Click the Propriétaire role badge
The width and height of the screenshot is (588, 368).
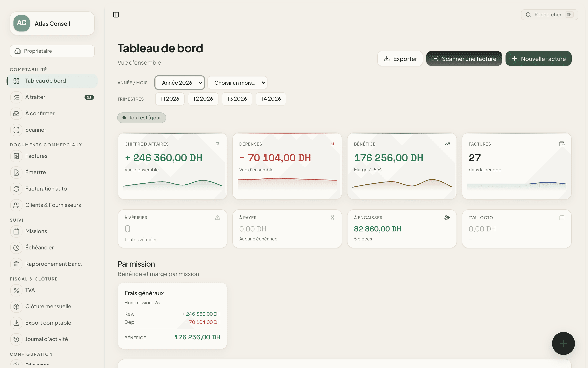(x=52, y=51)
